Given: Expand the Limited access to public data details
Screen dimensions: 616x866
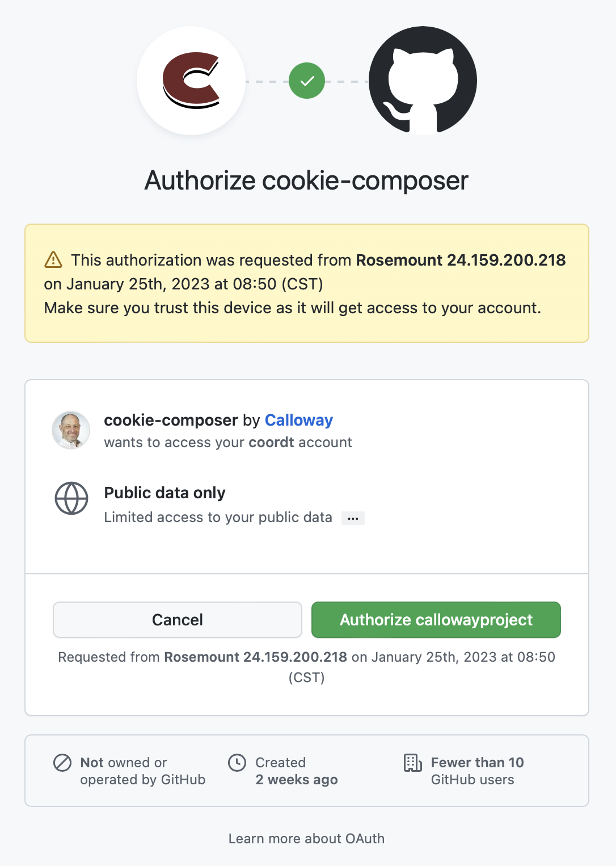Looking at the screenshot, I should click(x=353, y=518).
